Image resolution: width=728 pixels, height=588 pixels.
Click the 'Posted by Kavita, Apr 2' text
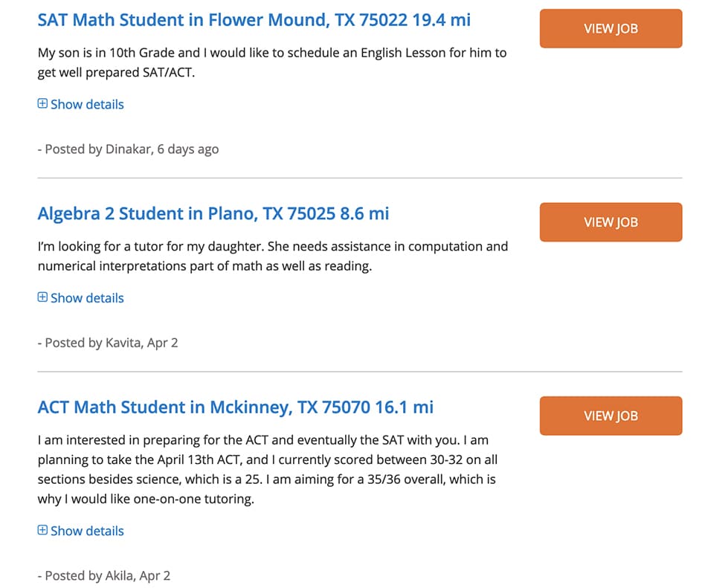[108, 343]
